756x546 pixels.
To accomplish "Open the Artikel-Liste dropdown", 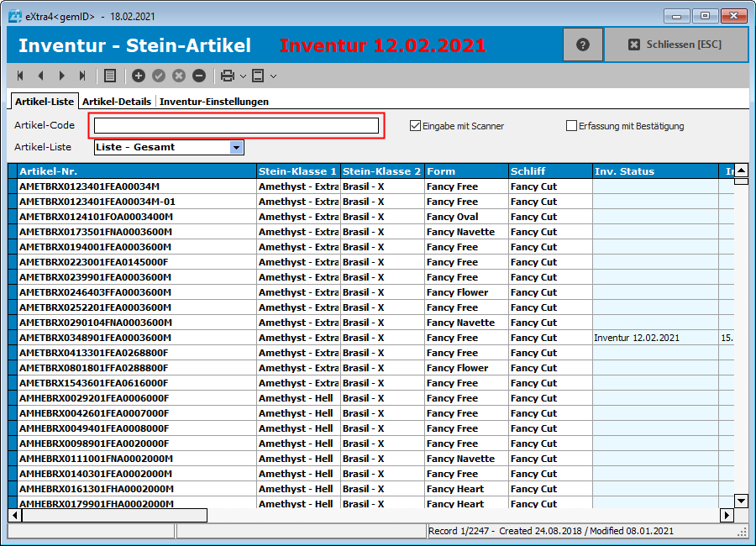I will 237,147.
